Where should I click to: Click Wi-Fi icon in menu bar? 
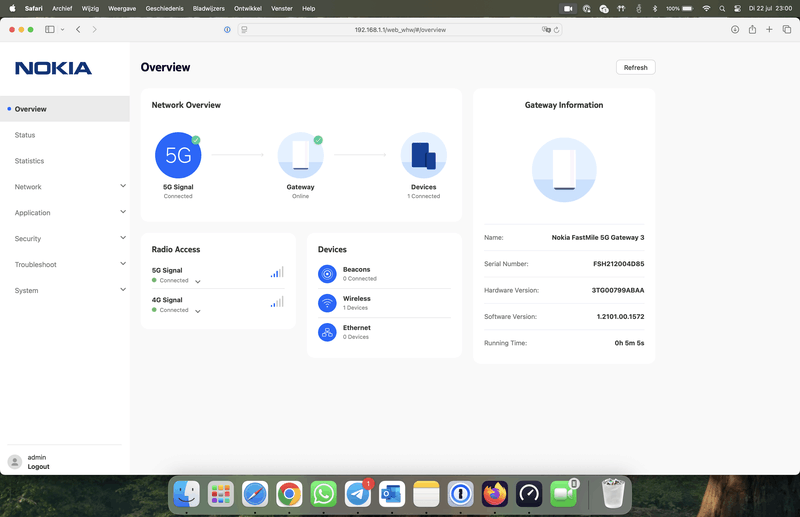click(x=706, y=9)
